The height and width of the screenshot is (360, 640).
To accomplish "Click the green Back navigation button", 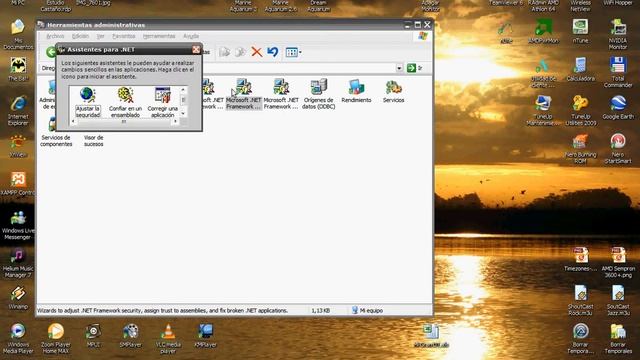I will click(51, 52).
